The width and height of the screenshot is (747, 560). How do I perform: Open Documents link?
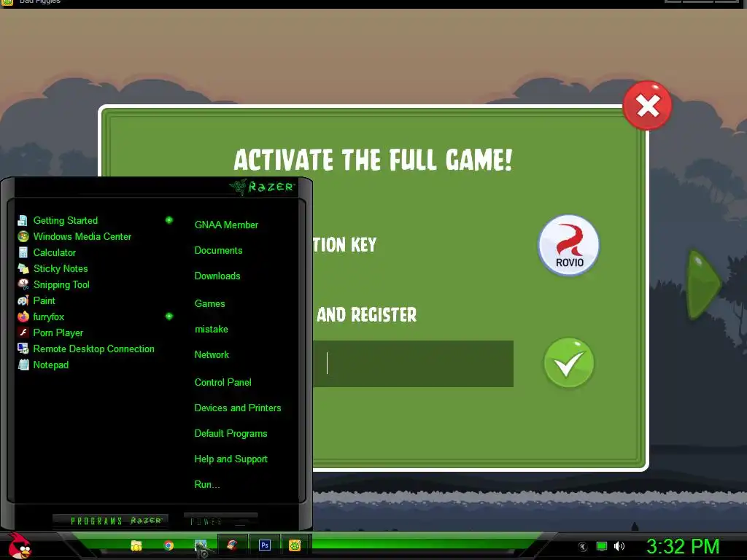[x=218, y=251]
